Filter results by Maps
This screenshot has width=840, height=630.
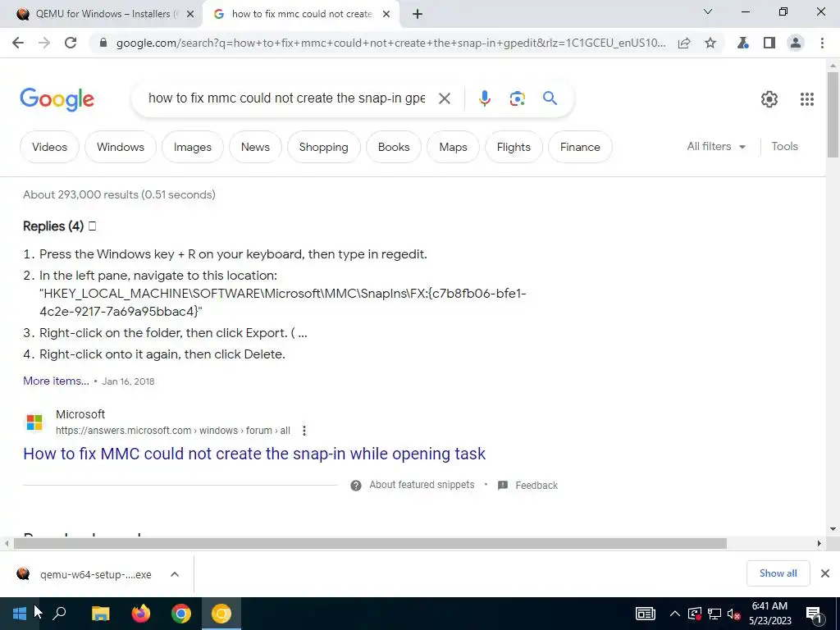pyautogui.click(x=453, y=148)
